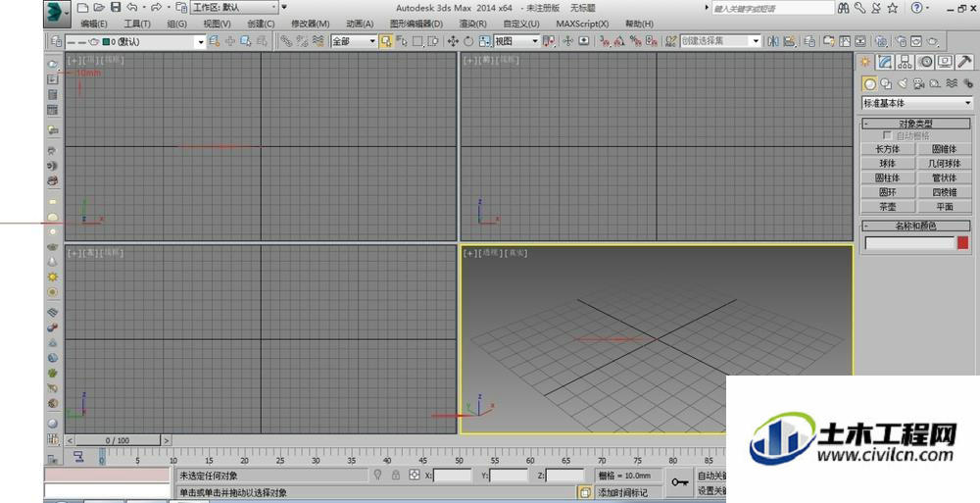Click the Render Setup icon
The width and height of the screenshot is (980, 503).
point(901,41)
